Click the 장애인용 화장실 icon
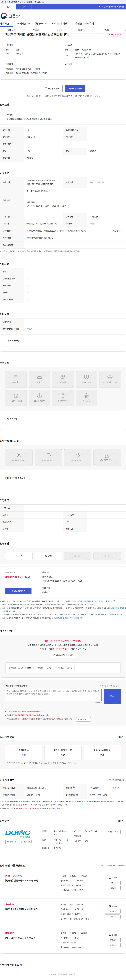The width and height of the screenshot is (126, 980). [78, 457]
